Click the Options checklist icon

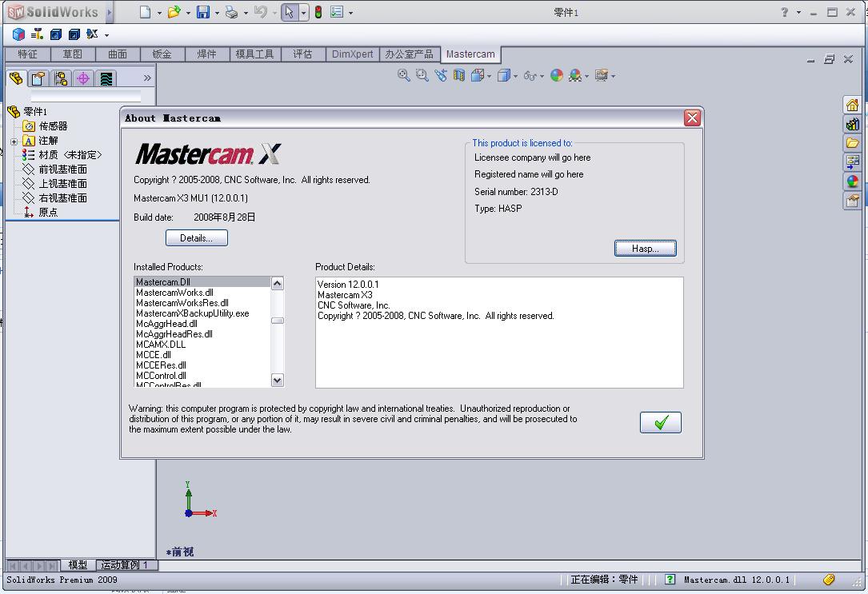pos(337,12)
